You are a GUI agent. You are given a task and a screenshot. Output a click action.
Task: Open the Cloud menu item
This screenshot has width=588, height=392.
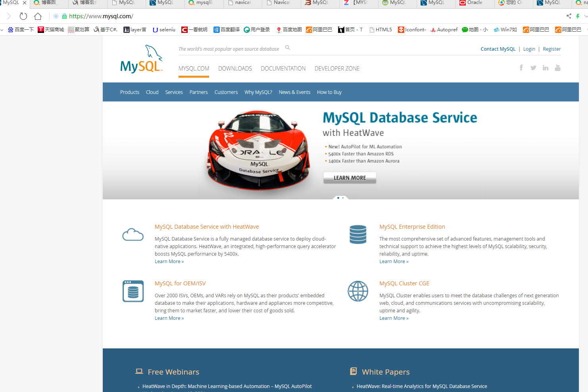pyautogui.click(x=152, y=92)
